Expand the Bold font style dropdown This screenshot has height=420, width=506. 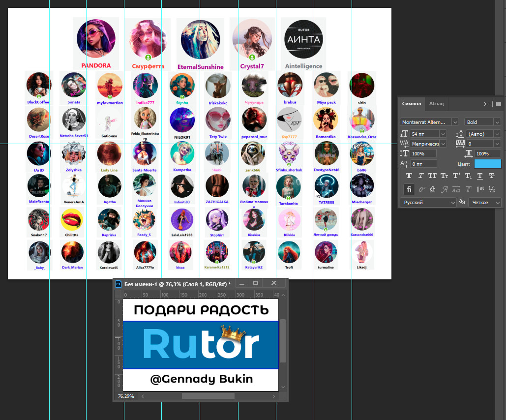point(497,122)
